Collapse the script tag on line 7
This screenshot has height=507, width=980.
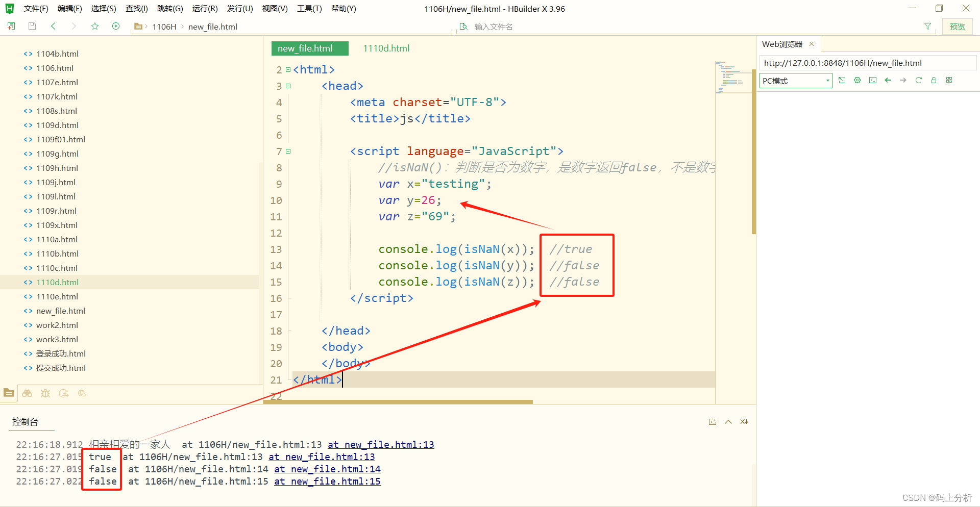click(288, 151)
